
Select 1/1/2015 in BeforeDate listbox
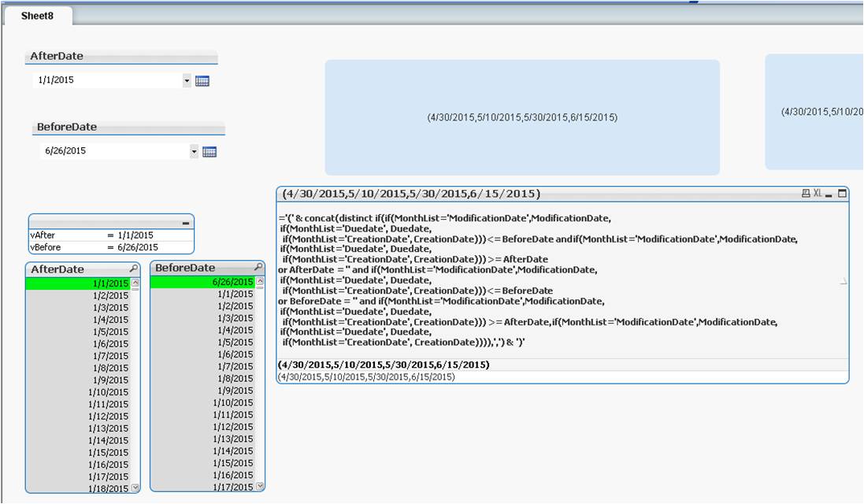point(202,294)
